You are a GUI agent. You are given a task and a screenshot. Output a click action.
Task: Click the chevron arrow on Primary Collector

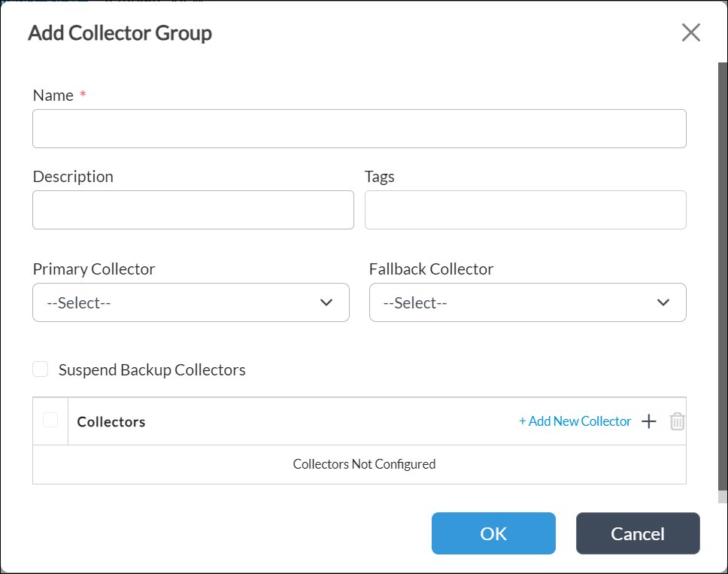pyautogui.click(x=326, y=302)
